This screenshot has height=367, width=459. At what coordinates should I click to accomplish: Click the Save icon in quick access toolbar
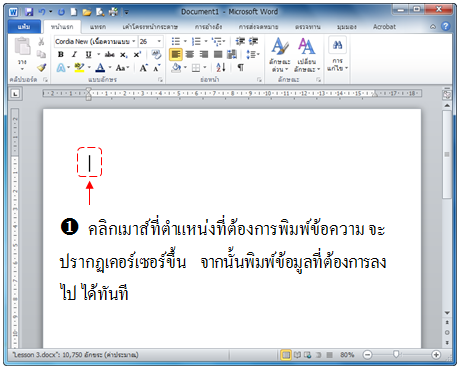point(29,12)
